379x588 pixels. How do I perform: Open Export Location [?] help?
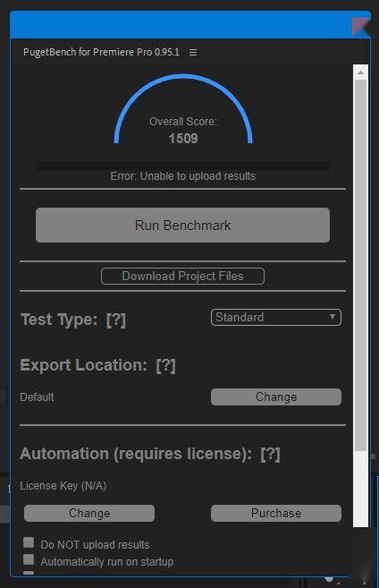[x=165, y=366]
